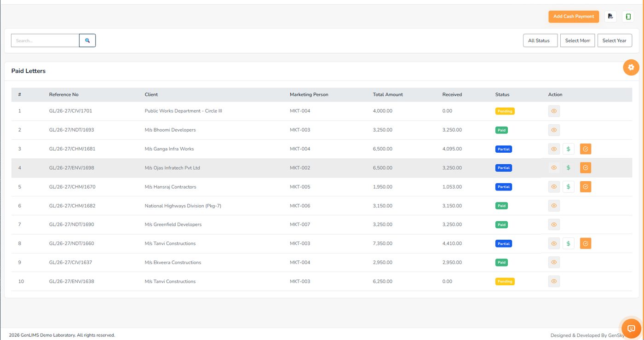View details eye icon for Public Works Department
This screenshot has width=644, height=340.
point(554,111)
